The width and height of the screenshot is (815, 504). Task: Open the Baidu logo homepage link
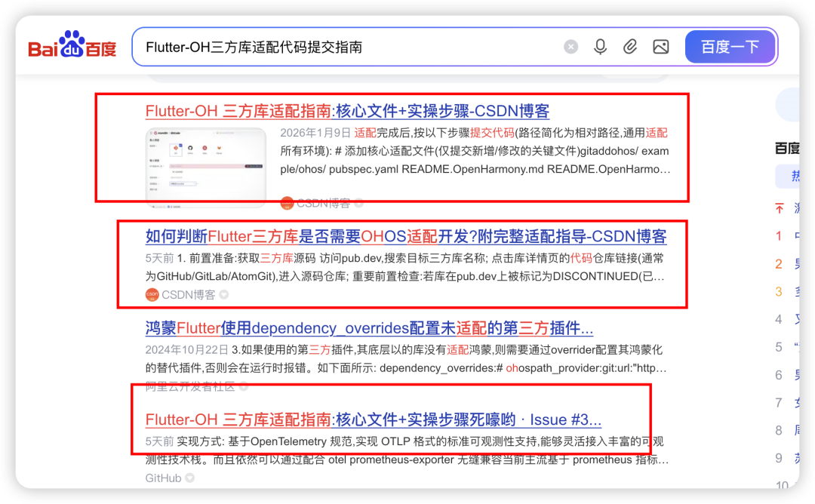click(72, 45)
